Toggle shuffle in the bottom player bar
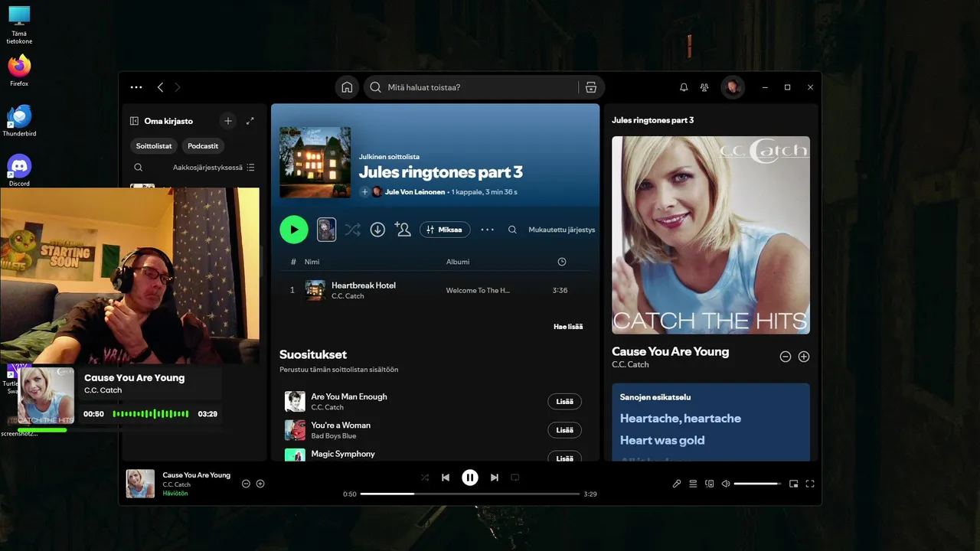The height and width of the screenshot is (551, 980). (425, 478)
